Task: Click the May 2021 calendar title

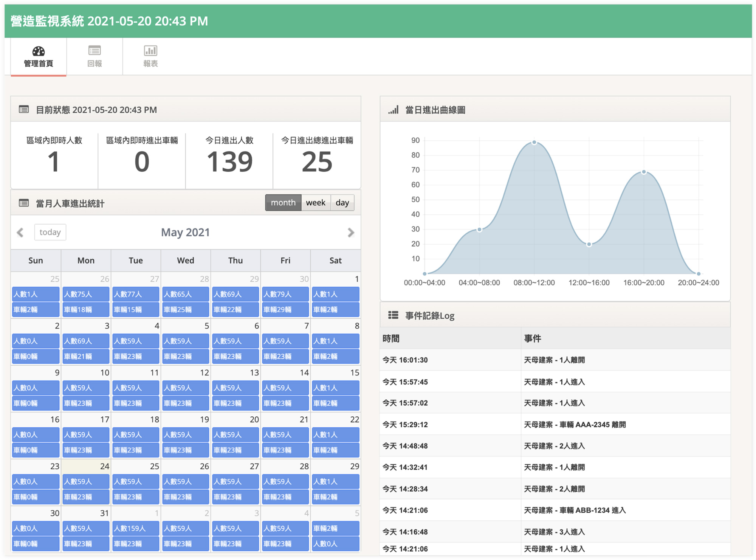Action: 185,232
